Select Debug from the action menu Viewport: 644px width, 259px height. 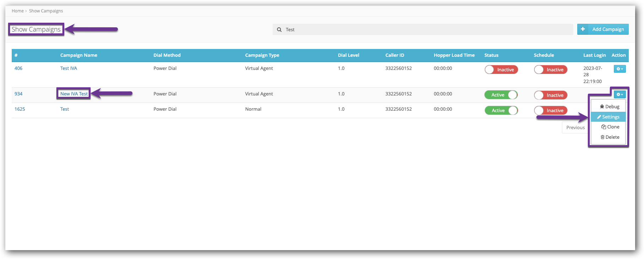coord(609,106)
